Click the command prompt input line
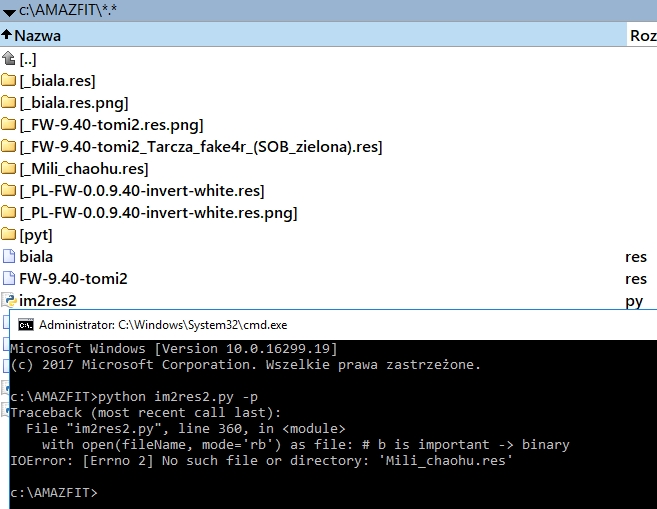Image resolution: width=657 pixels, height=509 pixels. 200,493
